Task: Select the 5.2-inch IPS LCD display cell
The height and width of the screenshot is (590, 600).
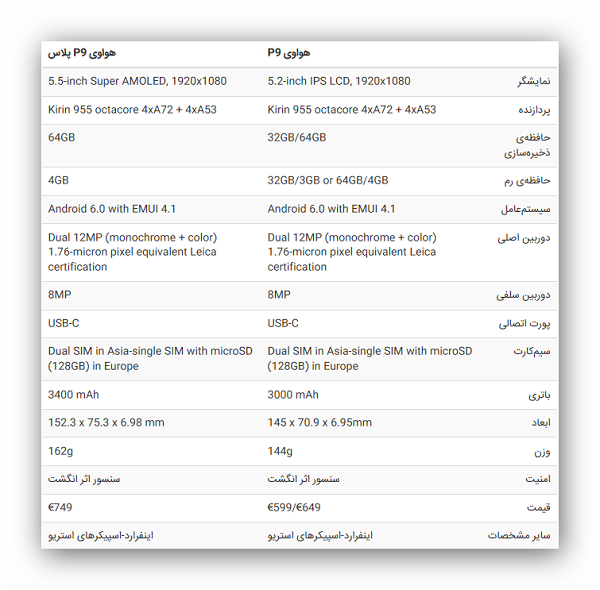Action: coord(339,81)
